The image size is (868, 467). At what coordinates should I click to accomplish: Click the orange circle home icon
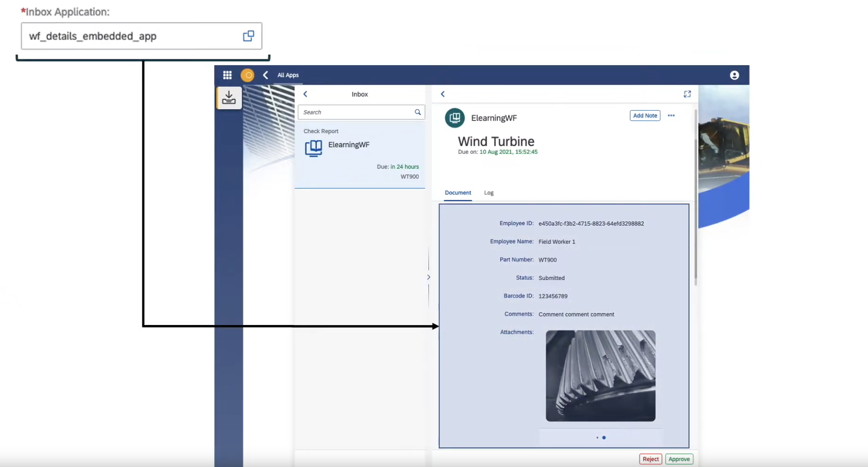tap(247, 75)
